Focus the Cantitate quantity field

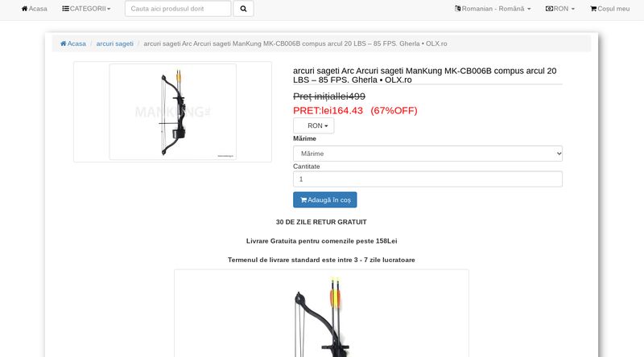click(427, 179)
